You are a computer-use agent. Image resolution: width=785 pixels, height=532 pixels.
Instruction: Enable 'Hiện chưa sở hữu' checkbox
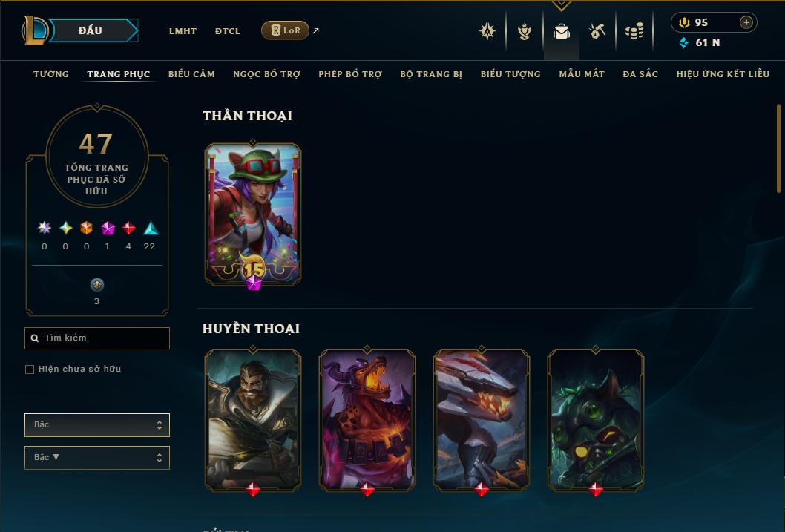tap(30, 370)
